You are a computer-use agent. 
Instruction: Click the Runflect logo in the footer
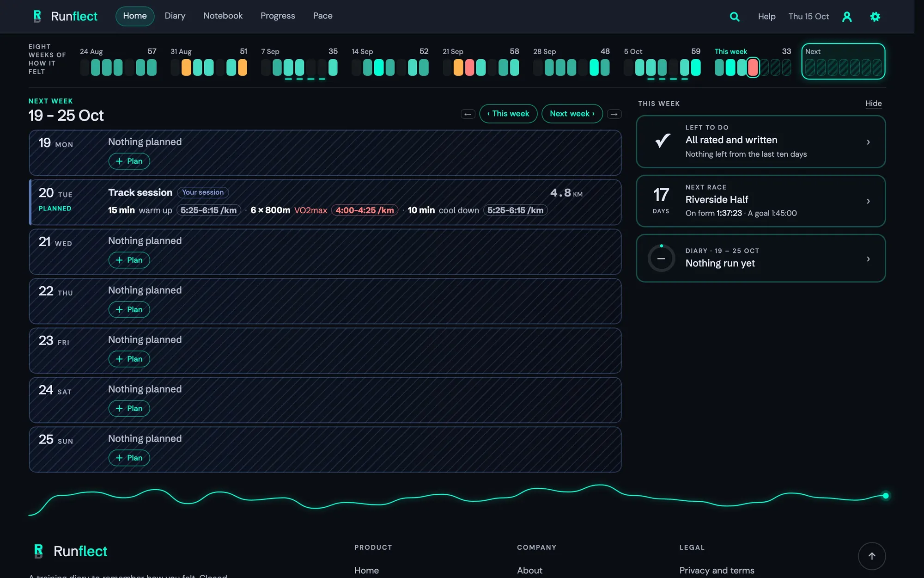click(70, 551)
